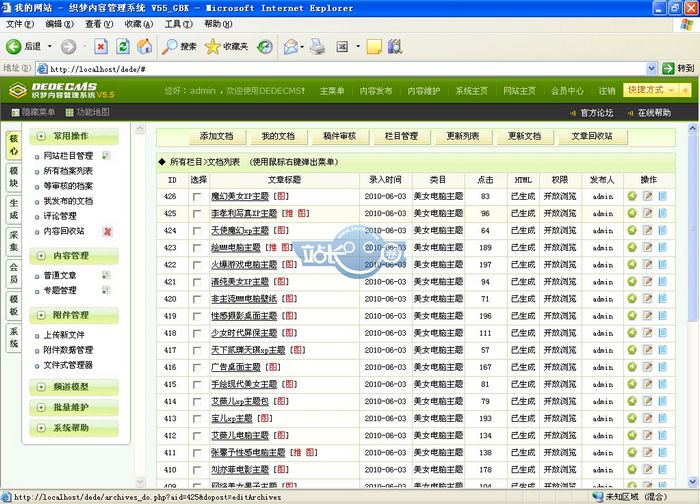Edit article 420 pencil icon

647,299
